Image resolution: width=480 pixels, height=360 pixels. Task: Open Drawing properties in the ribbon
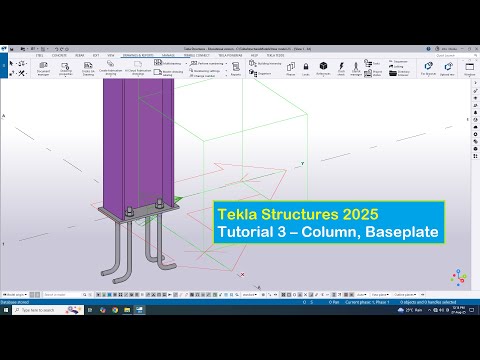tap(65, 69)
